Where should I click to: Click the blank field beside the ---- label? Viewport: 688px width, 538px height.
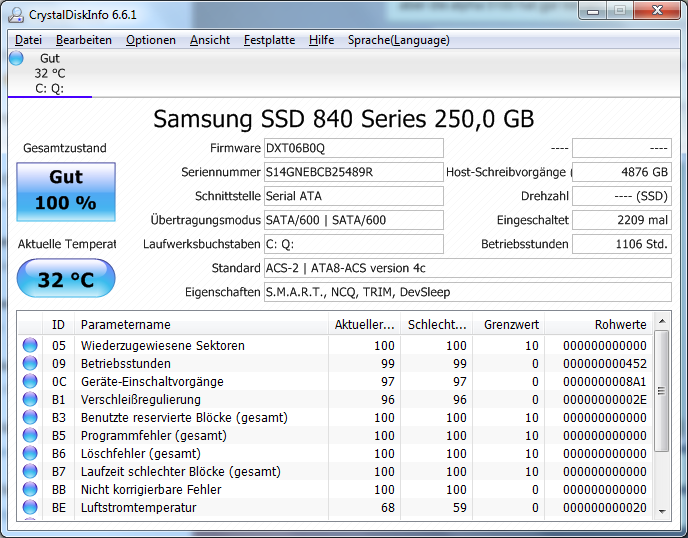(622, 148)
